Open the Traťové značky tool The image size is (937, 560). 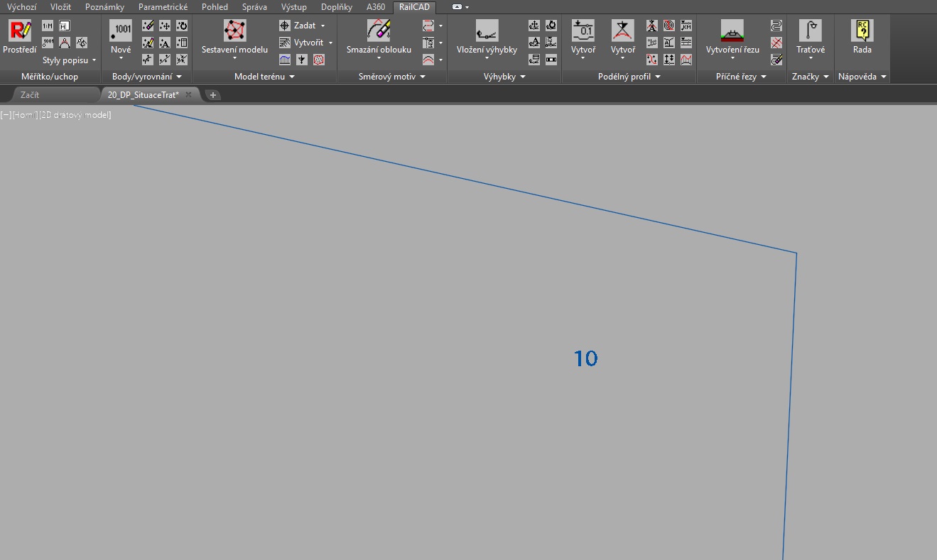(810, 31)
